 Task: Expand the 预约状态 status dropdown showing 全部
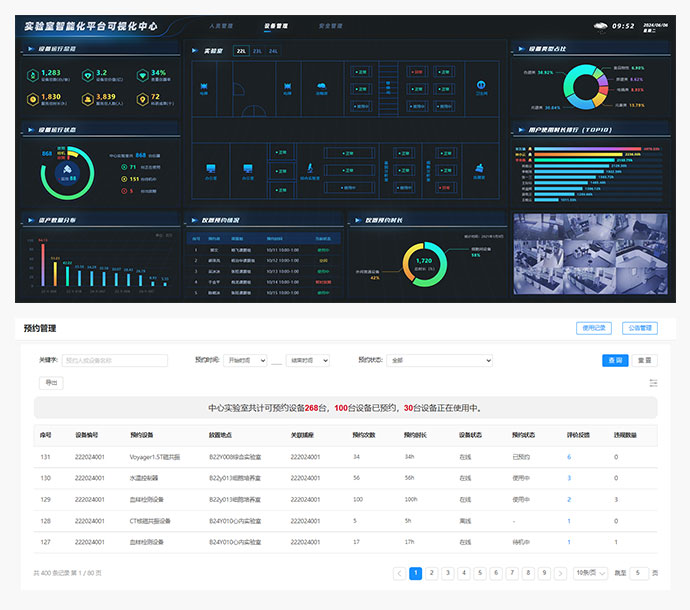(x=439, y=360)
